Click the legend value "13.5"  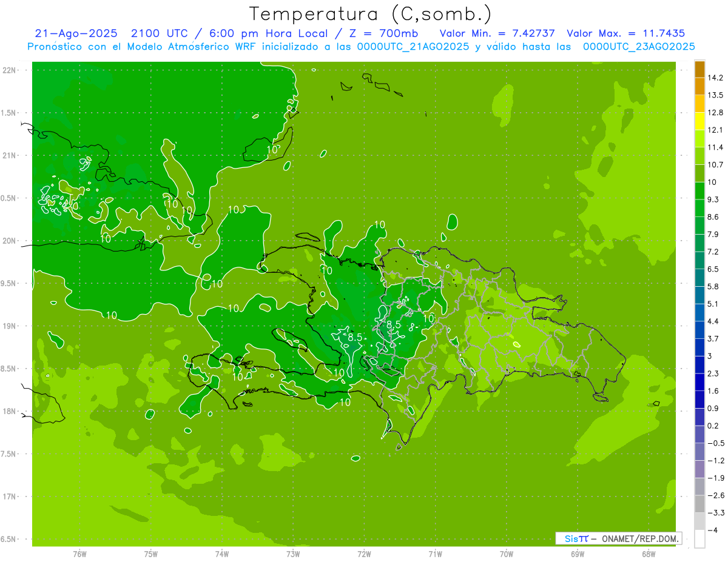click(715, 95)
